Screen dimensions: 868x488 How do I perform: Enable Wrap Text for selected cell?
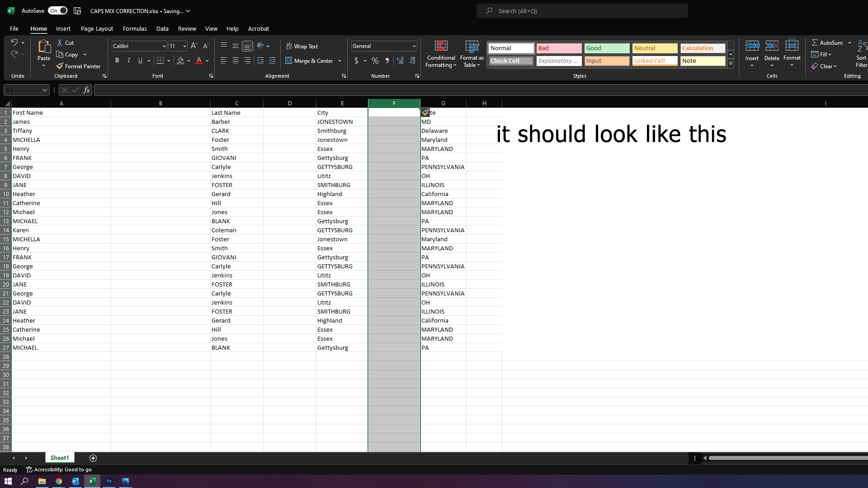click(x=302, y=47)
